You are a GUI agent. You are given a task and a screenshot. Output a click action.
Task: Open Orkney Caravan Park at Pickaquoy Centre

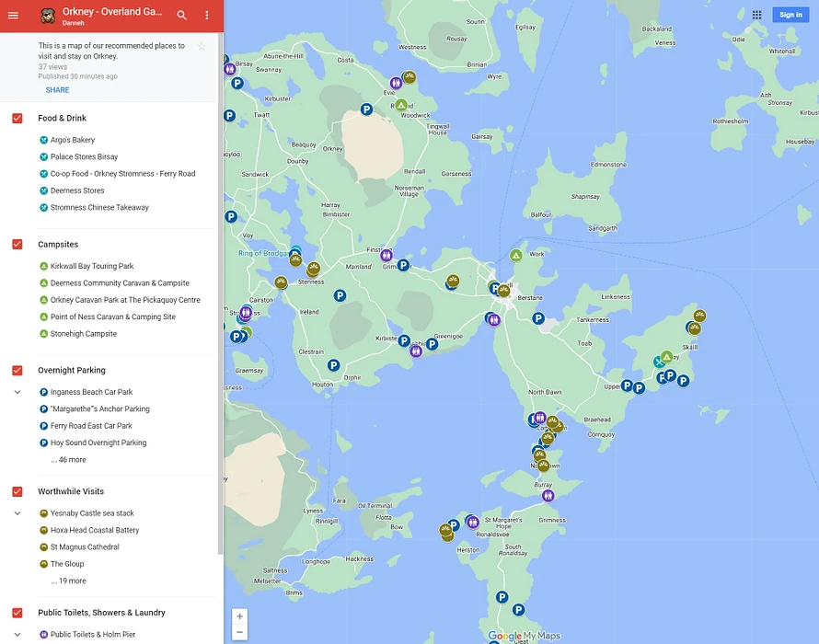(x=125, y=300)
